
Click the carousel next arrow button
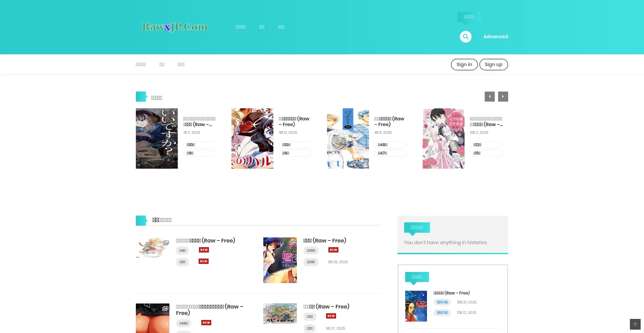pos(503,97)
